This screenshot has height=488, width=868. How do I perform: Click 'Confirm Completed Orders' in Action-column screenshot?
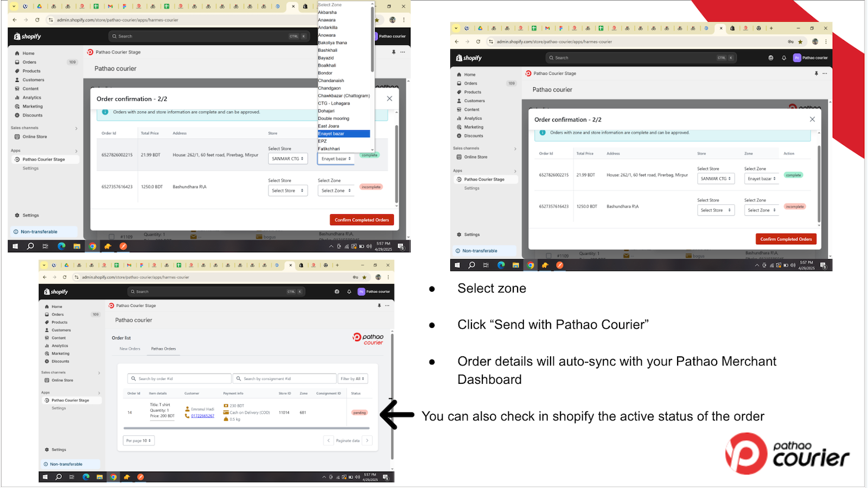[x=786, y=239]
